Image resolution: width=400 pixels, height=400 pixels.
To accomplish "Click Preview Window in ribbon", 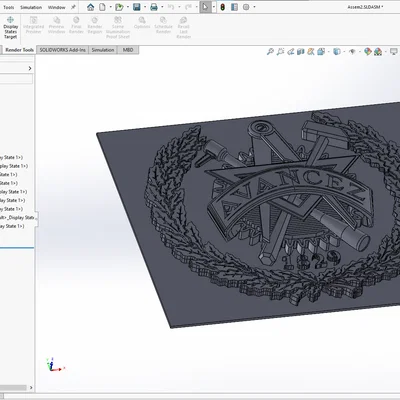I will [56, 25].
